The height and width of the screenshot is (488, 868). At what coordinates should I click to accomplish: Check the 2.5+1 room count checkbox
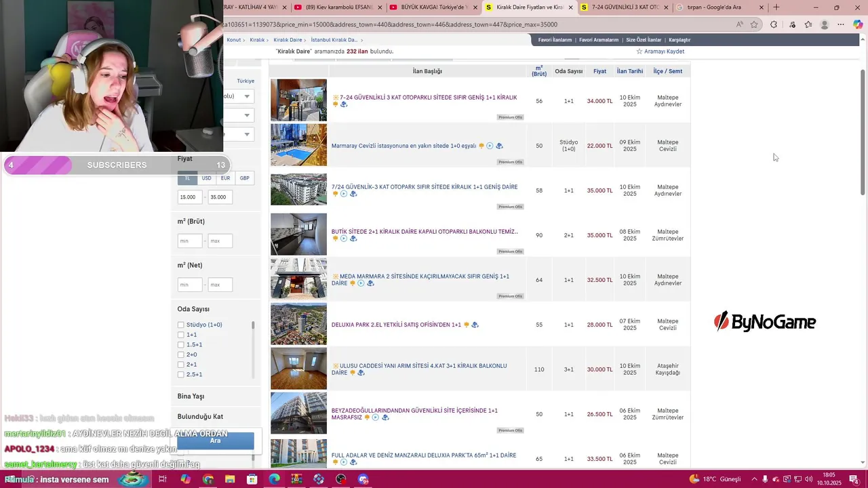180,375
